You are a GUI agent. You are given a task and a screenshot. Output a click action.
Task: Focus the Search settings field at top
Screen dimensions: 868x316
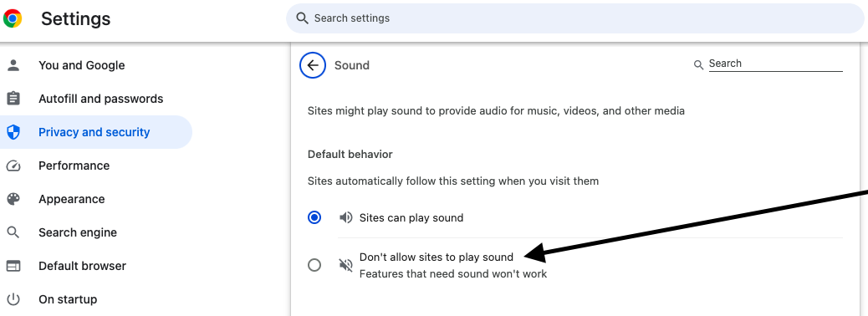(575, 18)
